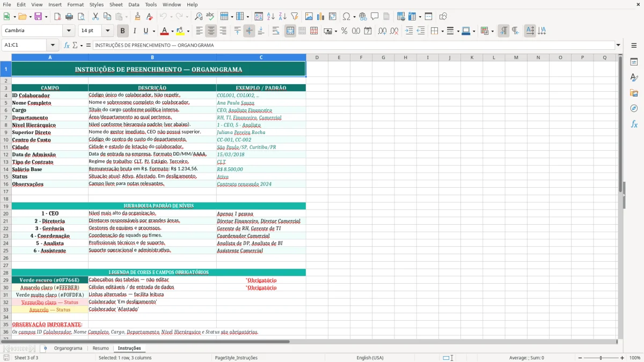Create a new spreadsheet with New icon
Image resolution: width=644 pixels, height=362 pixels.
pyautogui.click(x=6, y=17)
